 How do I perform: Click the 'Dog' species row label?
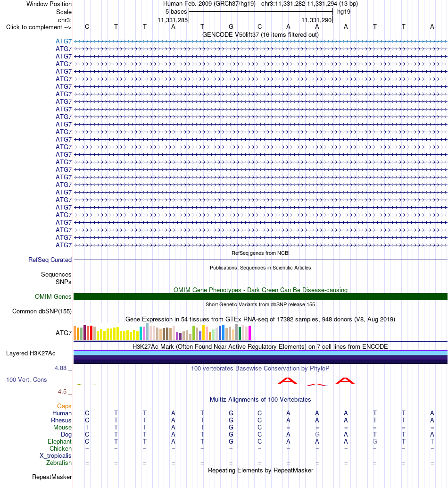(66, 435)
